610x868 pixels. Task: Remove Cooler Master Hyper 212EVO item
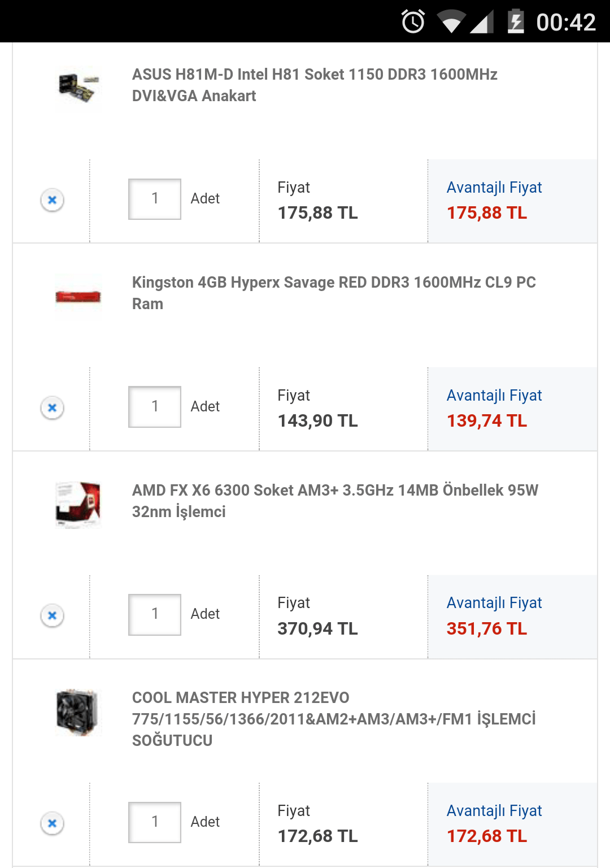click(52, 823)
